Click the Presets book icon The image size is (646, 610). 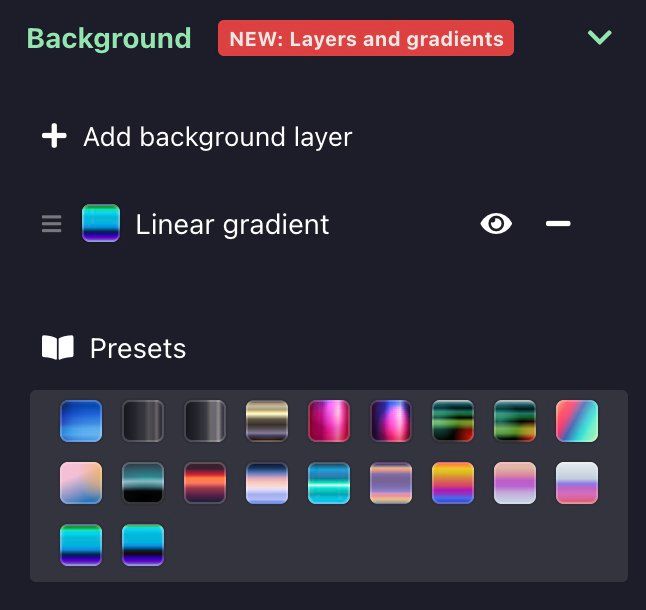coord(58,347)
